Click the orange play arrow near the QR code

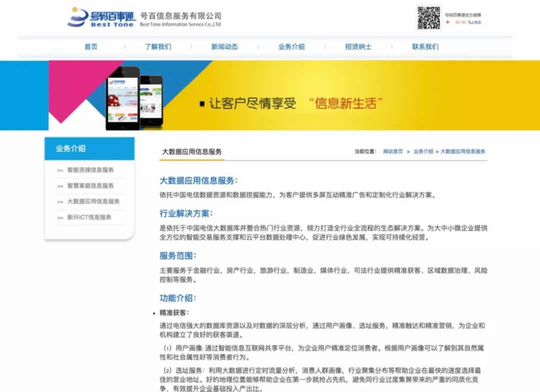pyautogui.click(x=448, y=22)
